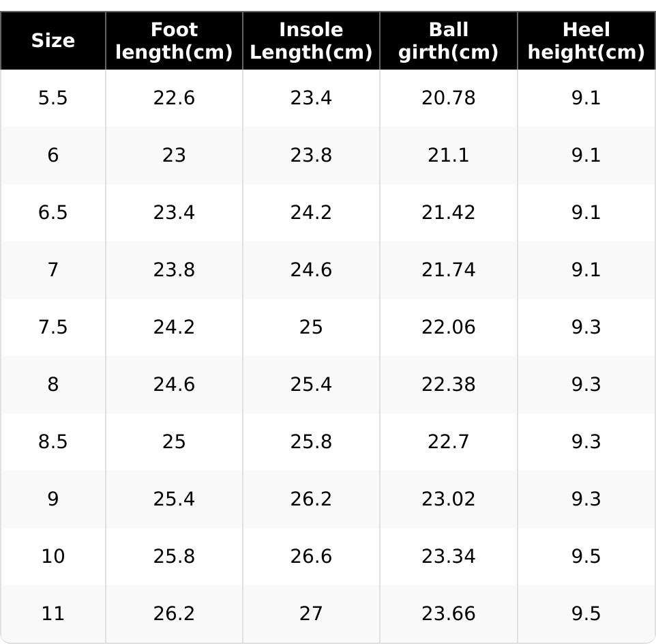The image size is (656, 644).
Task: Select insole length 27 cell
Action: coord(311,614)
